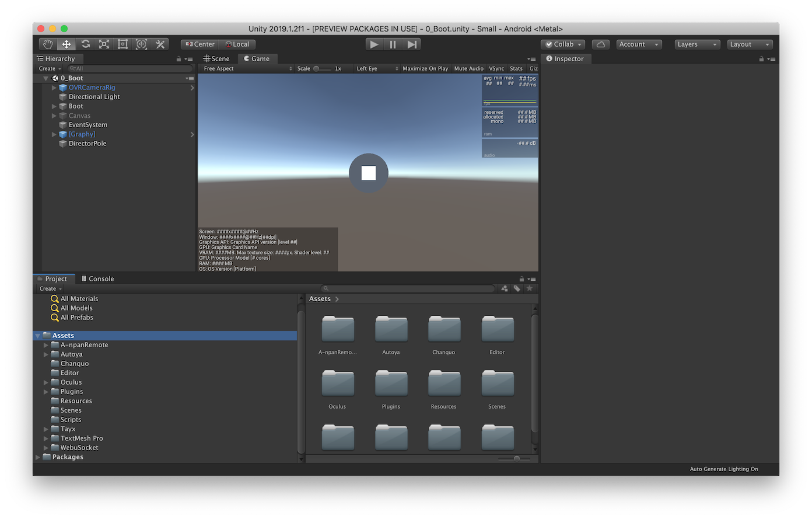Switch to the Game tab
Viewport: 812px width, 519px height.
pos(257,59)
